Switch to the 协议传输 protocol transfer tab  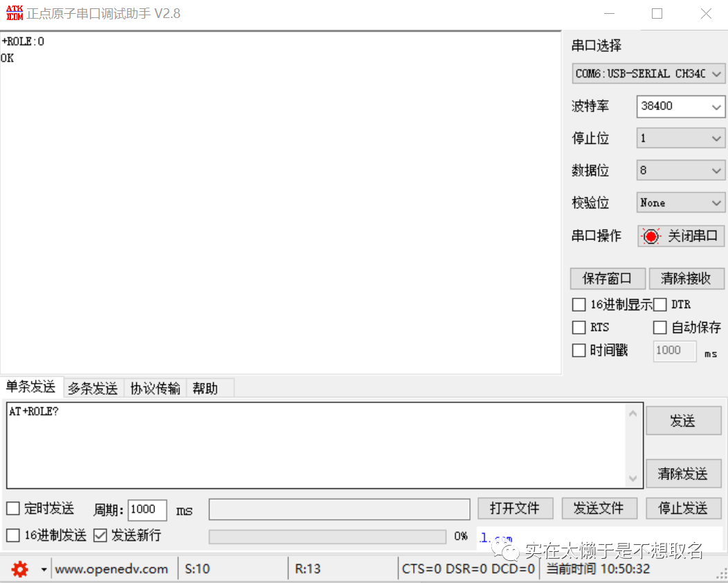(x=155, y=388)
